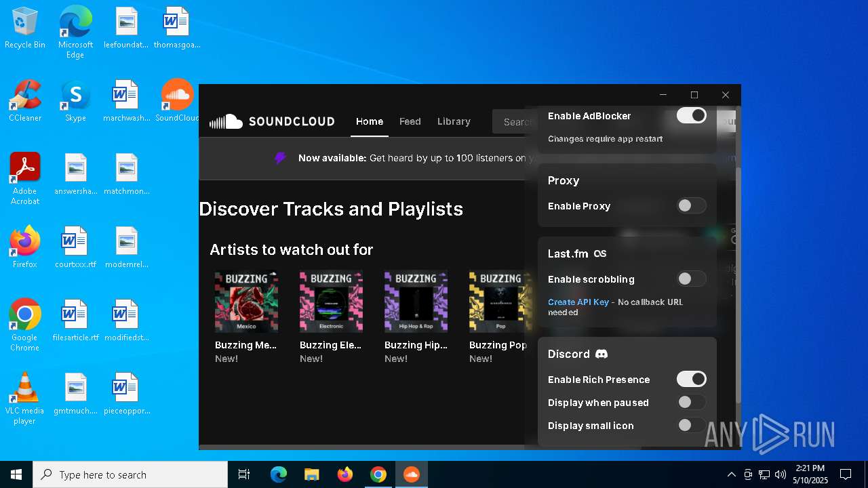Open the Create API Key link
This screenshot has height=488, width=868.
[x=578, y=302]
